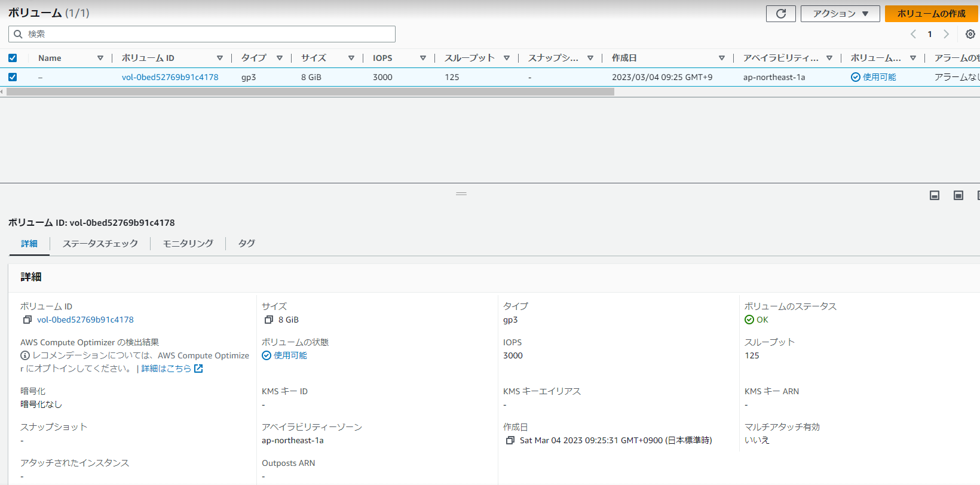Sort by ボリューム ID column
Screen dimensions: 980x485
coord(219,58)
